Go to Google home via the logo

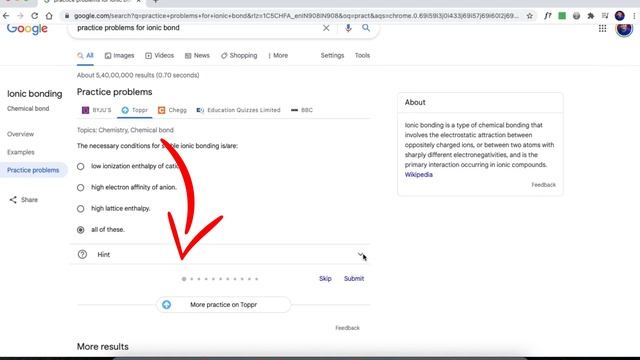pyautogui.click(x=27, y=29)
